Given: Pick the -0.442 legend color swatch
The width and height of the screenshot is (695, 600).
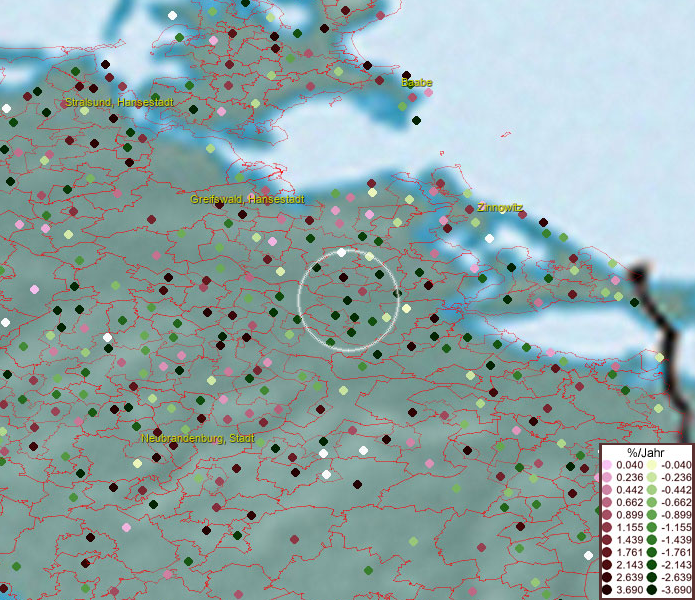Looking at the screenshot, I should click(x=652, y=490).
